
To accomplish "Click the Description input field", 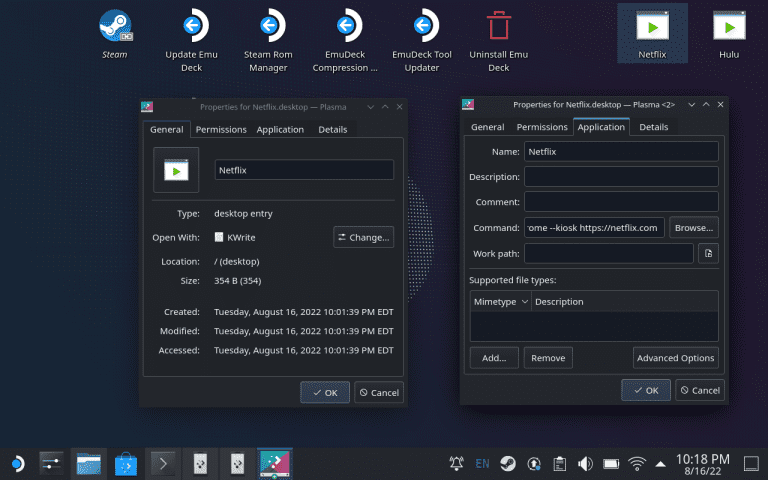I will 621,176.
